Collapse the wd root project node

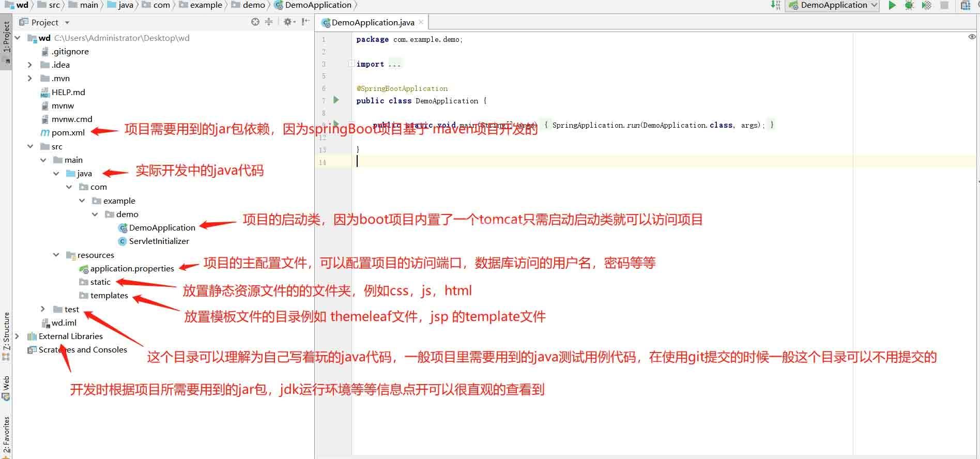click(18, 38)
